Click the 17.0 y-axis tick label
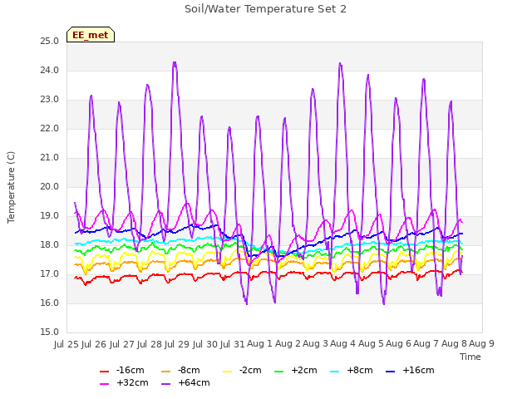532x399 pixels. [x=50, y=273]
